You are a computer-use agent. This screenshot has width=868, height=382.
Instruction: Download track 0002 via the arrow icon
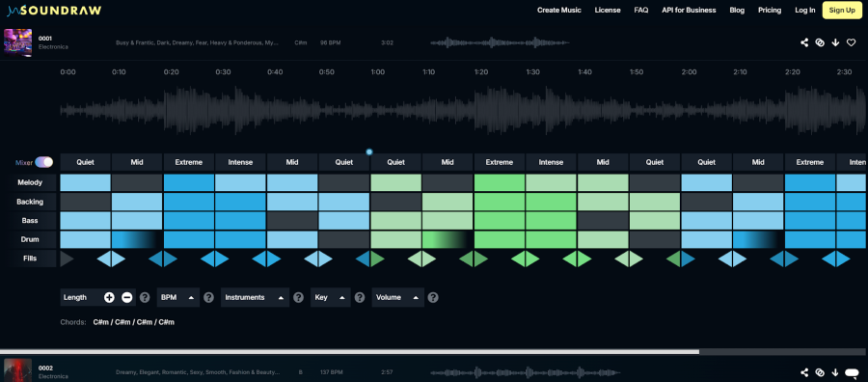pyautogui.click(x=835, y=372)
